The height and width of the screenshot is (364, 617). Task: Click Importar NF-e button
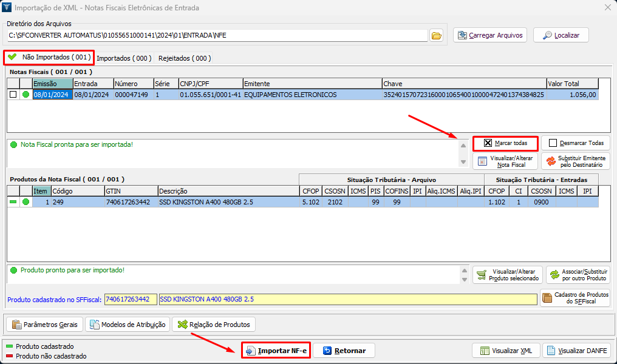pyautogui.click(x=276, y=351)
